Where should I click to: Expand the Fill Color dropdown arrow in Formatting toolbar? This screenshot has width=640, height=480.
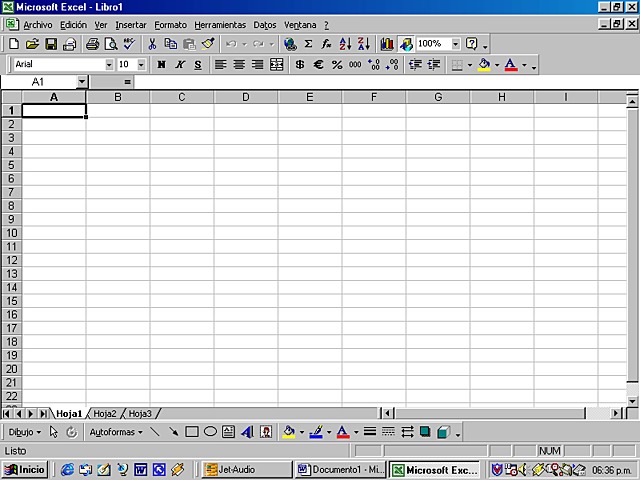click(x=497, y=64)
